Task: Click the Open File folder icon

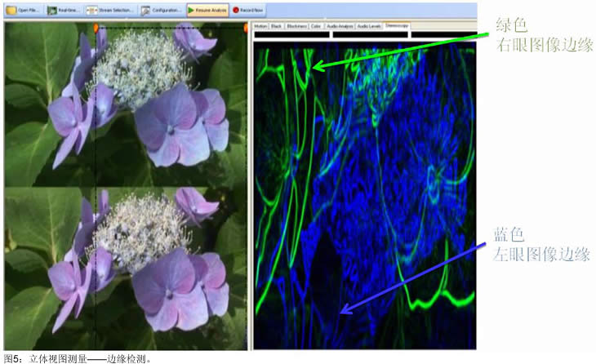Action: [x=11, y=11]
